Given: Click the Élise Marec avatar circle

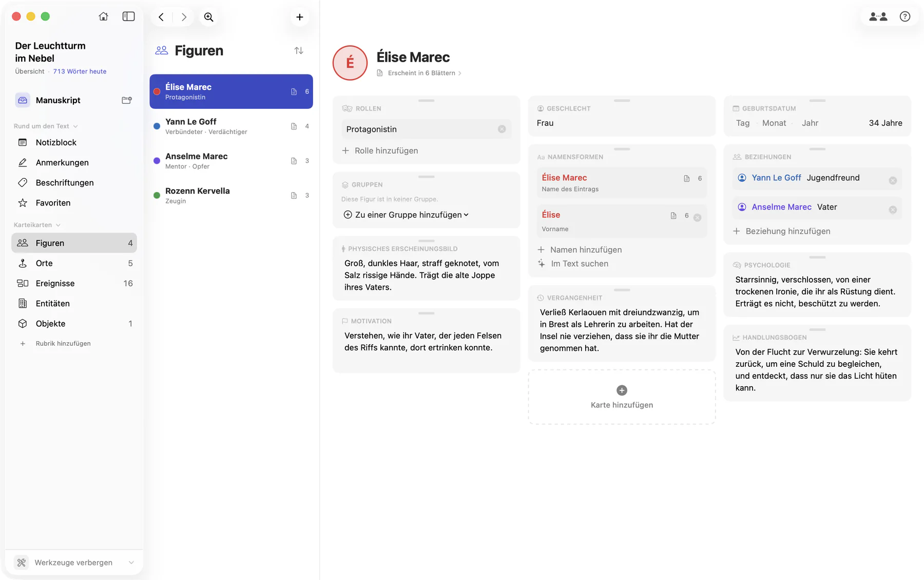Looking at the screenshot, I should (350, 63).
